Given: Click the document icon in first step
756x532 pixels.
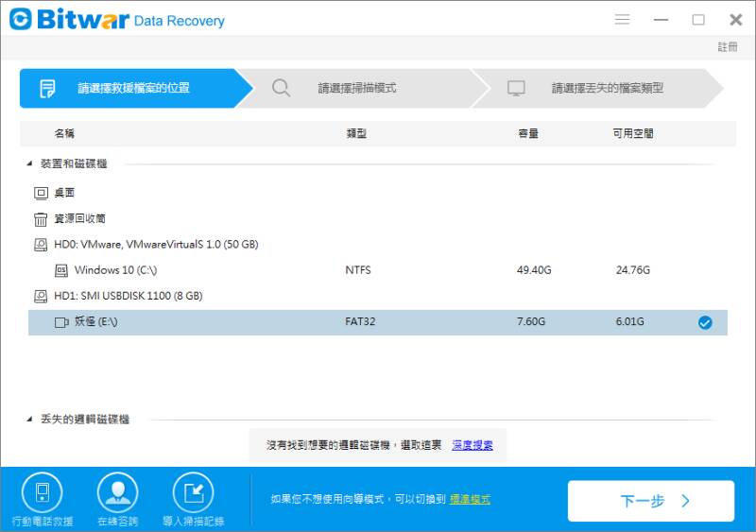Looking at the screenshot, I should (x=47, y=89).
